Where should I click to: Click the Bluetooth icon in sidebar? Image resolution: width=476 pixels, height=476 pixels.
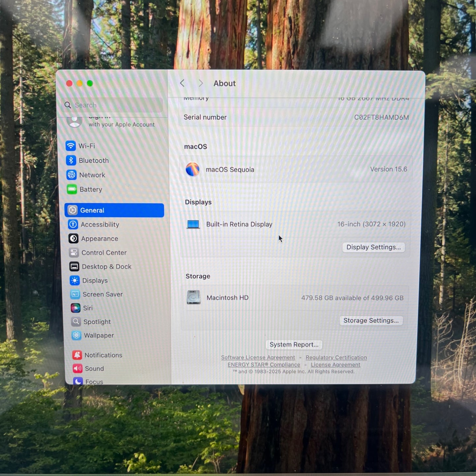pyautogui.click(x=71, y=160)
